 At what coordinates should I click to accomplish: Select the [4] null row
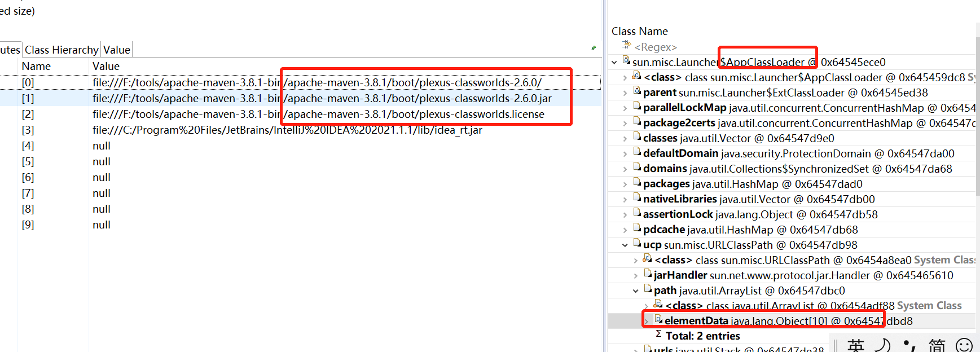click(299, 146)
